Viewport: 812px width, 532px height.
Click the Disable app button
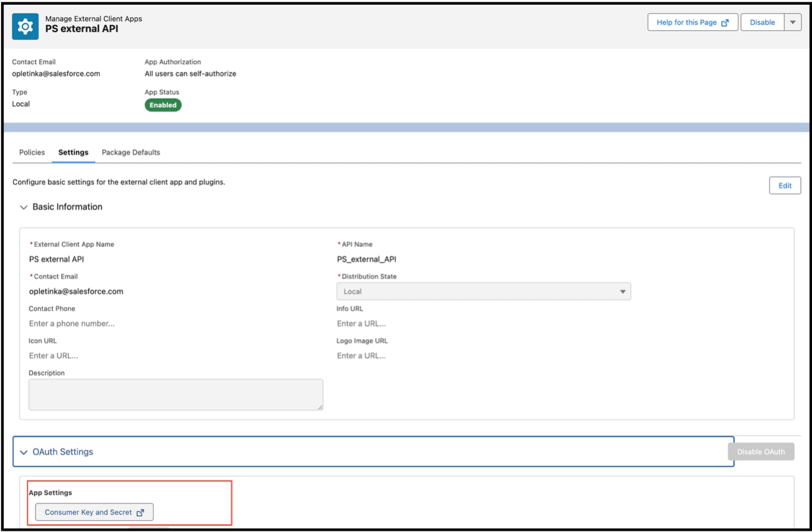(x=762, y=22)
